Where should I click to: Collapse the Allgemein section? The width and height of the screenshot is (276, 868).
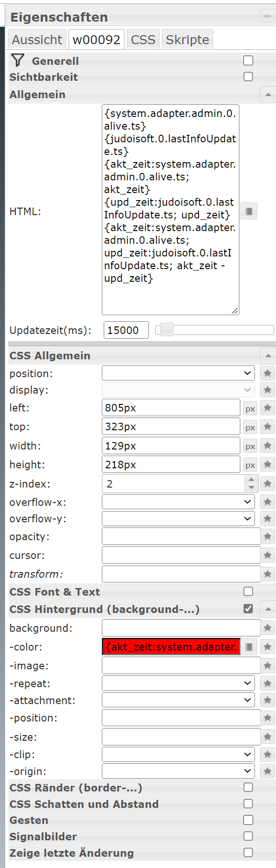[268, 94]
